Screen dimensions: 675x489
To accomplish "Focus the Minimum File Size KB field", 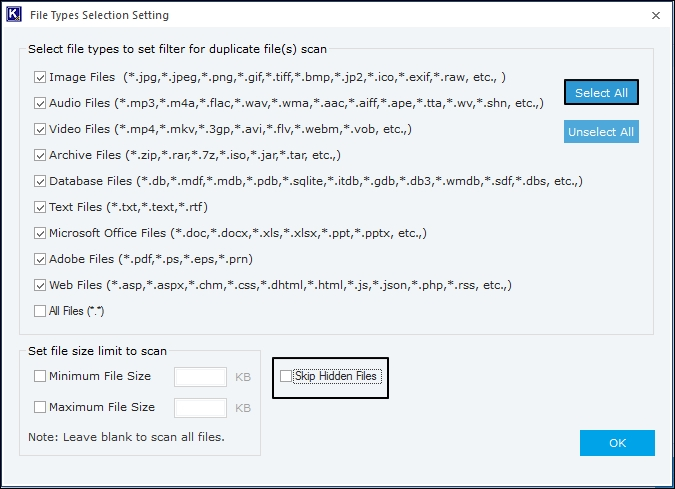I will coord(200,377).
